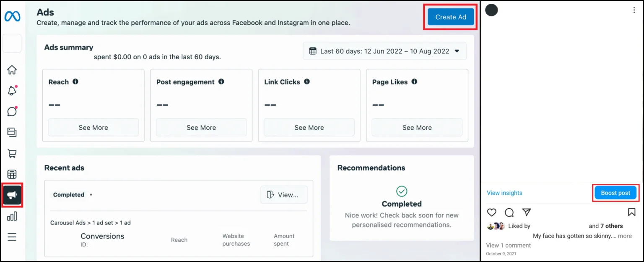The width and height of the screenshot is (644, 262).
Task: Open the hamburger All tools menu
Action: [x=12, y=237]
